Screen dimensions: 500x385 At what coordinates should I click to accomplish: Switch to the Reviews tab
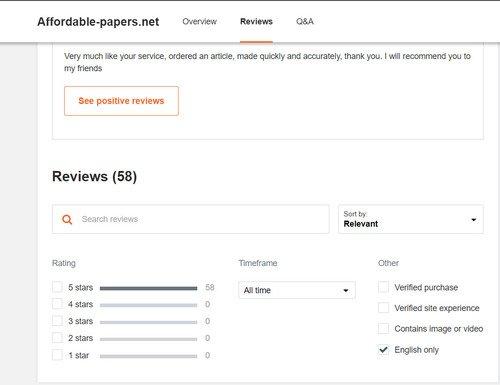(256, 22)
